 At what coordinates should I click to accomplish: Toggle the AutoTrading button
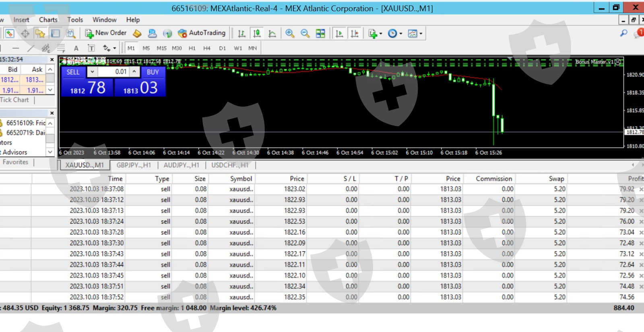click(202, 33)
